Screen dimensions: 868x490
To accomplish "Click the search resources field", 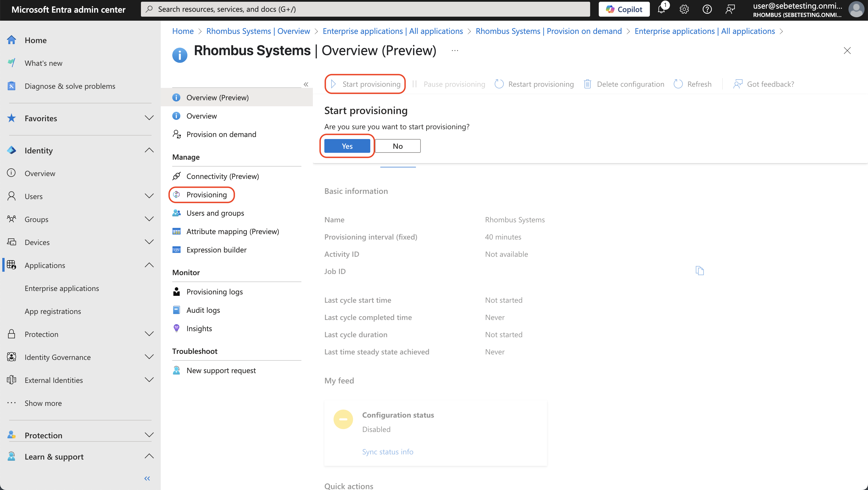I will coord(365,9).
